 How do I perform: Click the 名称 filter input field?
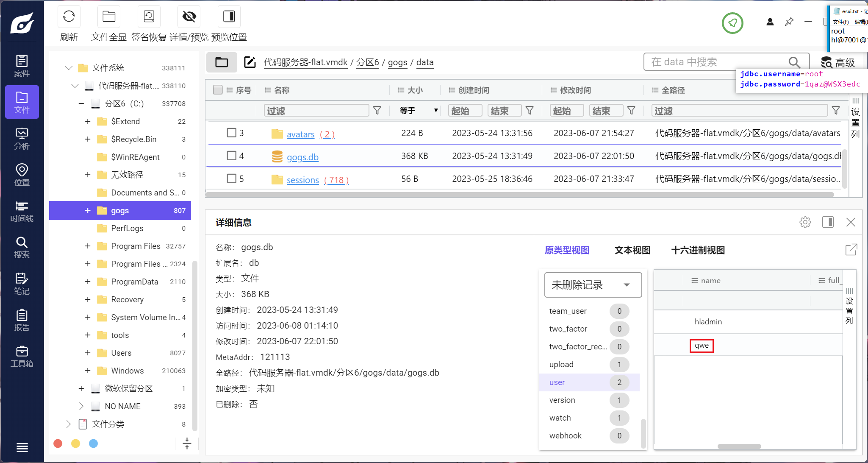(316, 111)
